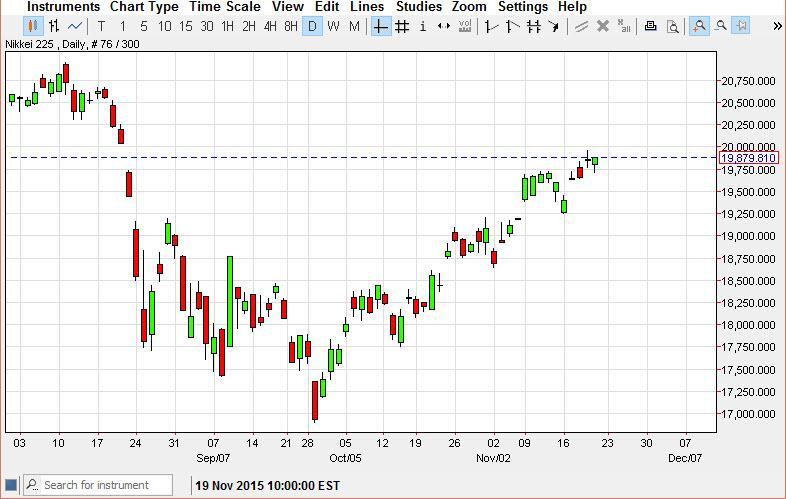Viewport: 786px width, 499px height.
Task: Click the zoom in magnifier icon
Action: (x=699, y=26)
